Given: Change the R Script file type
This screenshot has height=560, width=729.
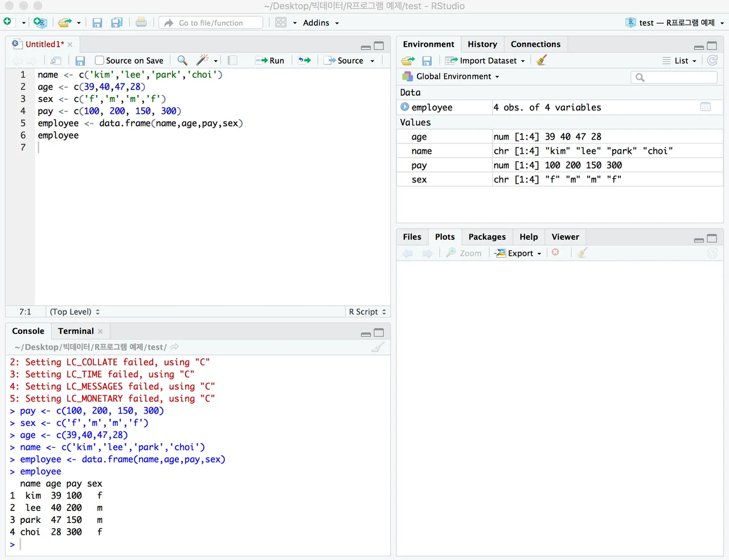Looking at the screenshot, I should pyautogui.click(x=367, y=312).
